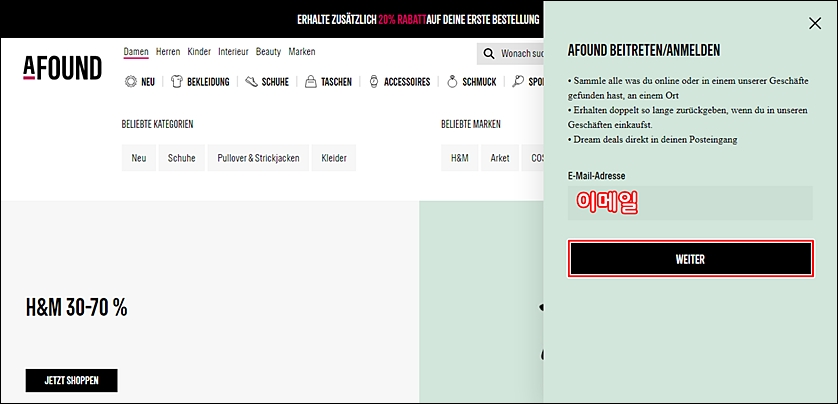Screen dimensions: 838x404
Task: Click the Dream deals bullet text
Action: coord(653,139)
